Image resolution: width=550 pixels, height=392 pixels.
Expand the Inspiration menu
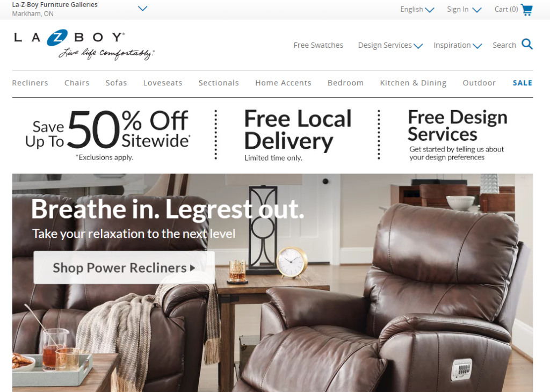(x=458, y=45)
